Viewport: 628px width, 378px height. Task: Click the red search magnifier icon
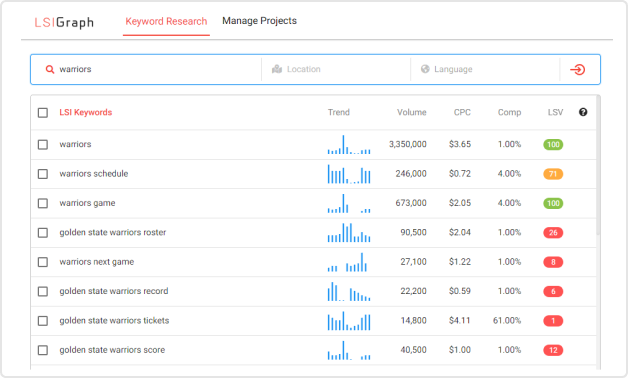point(50,69)
